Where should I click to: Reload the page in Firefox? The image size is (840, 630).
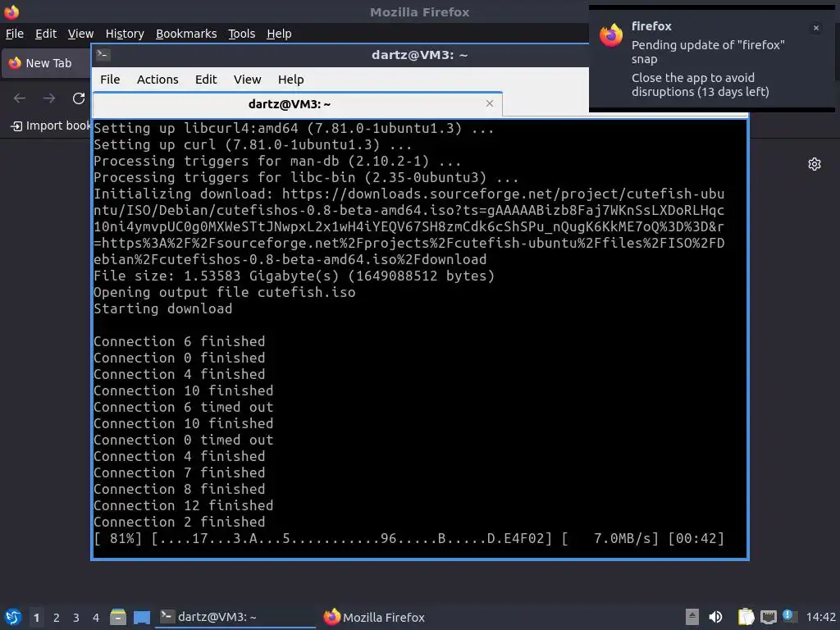click(x=79, y=98)
